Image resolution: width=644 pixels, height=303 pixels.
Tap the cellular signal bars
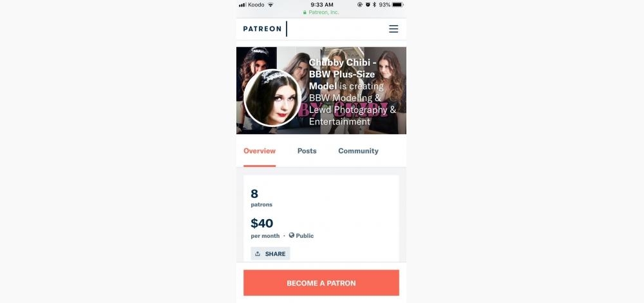(x=242, y=5)
